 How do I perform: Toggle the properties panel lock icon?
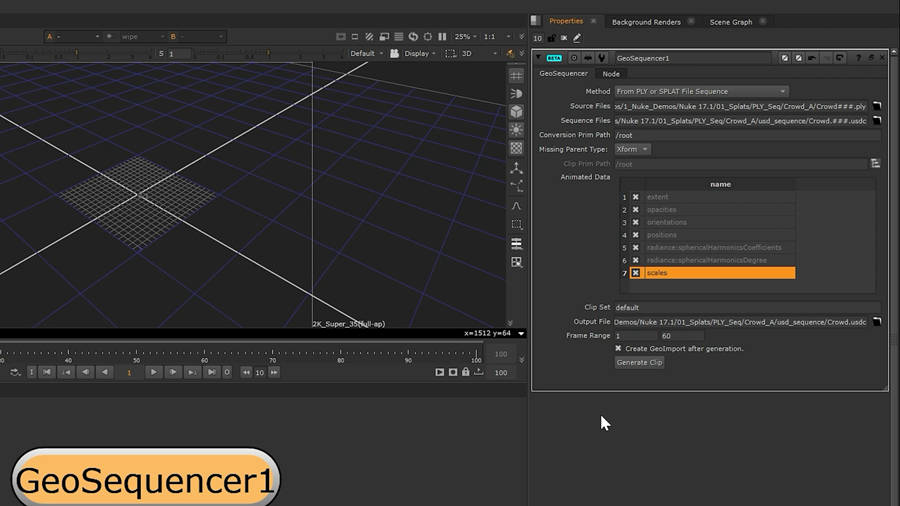coord(551,38)
